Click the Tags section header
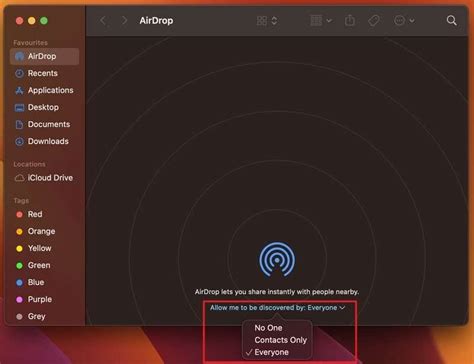The height and width of the screenshot is (364, 474). (21, 200)
